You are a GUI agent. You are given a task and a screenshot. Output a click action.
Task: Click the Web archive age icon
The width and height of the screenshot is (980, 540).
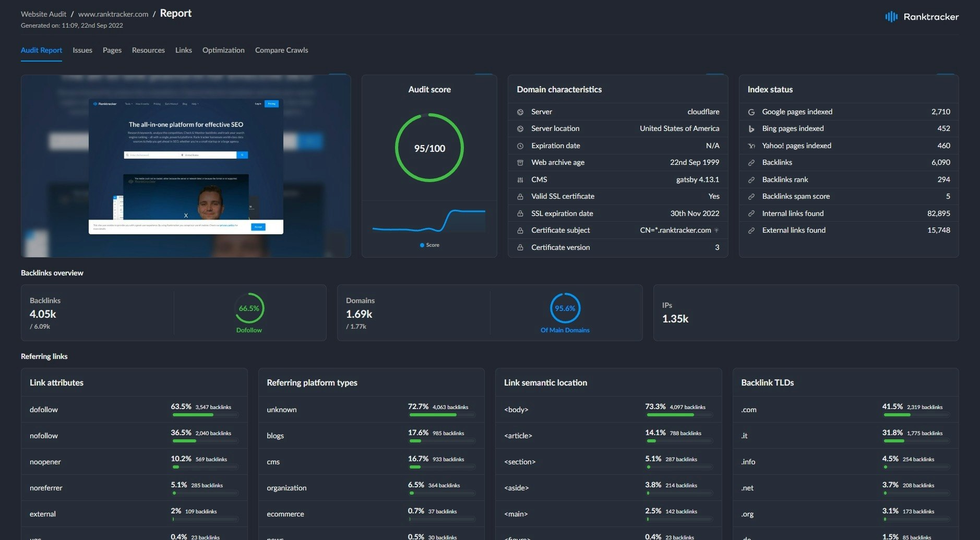point(520,163)
